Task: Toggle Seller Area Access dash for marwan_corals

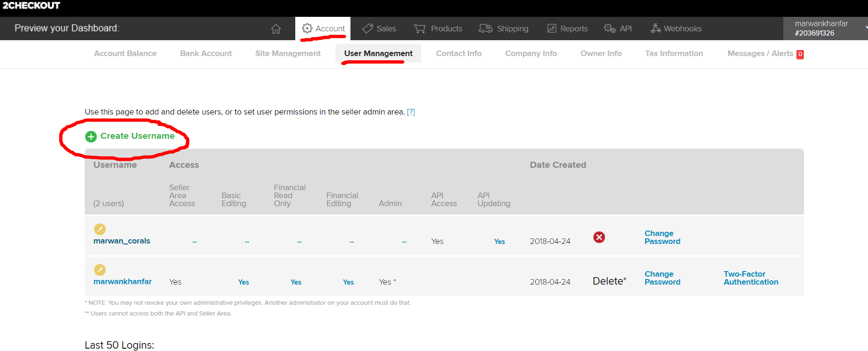Action: 194,242
